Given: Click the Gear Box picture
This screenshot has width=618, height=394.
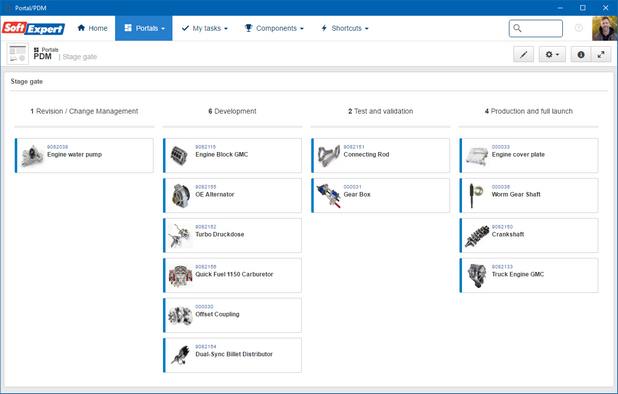Looking at the screenshot, I should [329, 195].
